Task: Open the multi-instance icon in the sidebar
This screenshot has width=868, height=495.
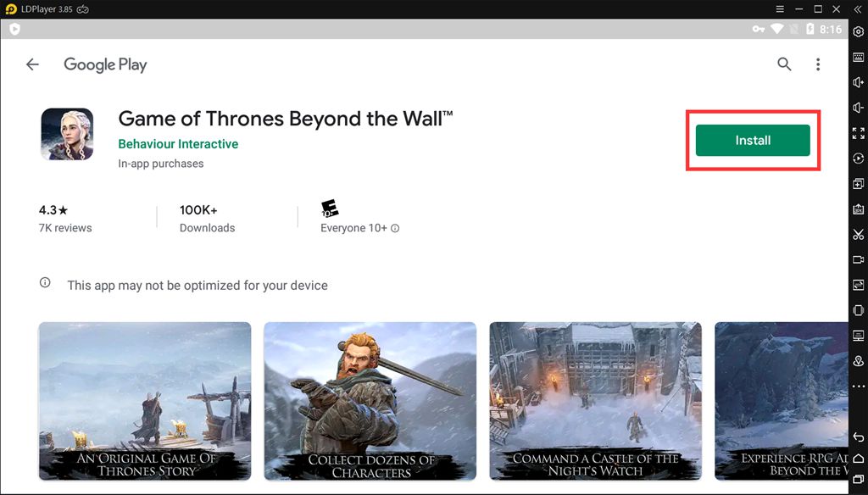Action: click(x=858, y=183)
